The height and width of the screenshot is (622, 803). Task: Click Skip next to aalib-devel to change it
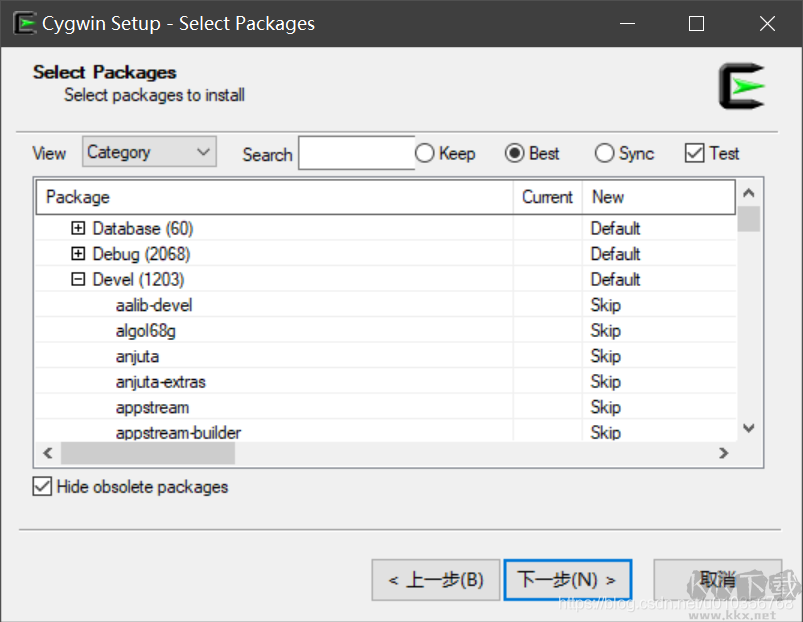(605, 305)
